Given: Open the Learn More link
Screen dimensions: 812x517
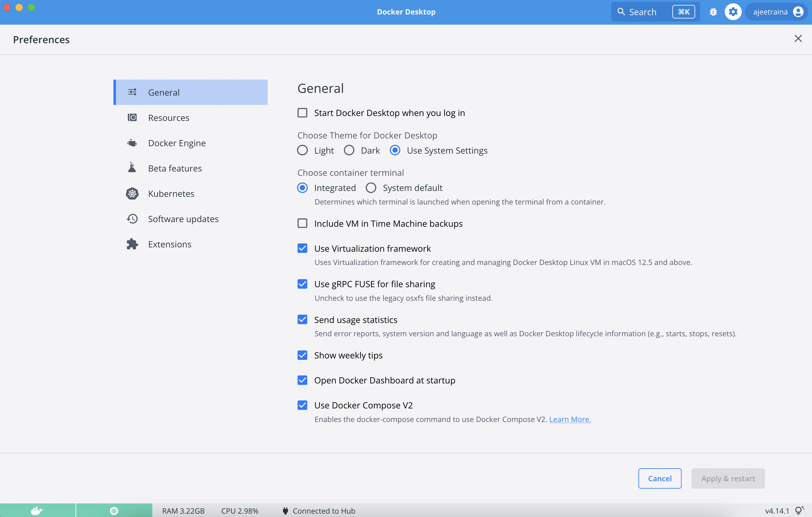Looking at the screenshot, I should pos(570,419).
